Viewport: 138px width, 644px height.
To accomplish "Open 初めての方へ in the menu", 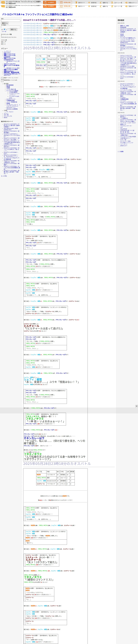I will pos(7,53).
